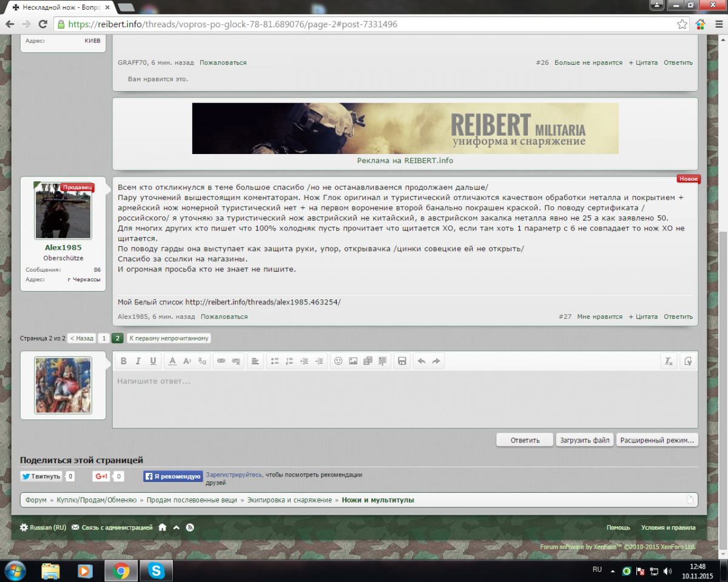Open the text color picker
Screen dimensions: 728x582
pyautogui.click(x=172, y=361)
